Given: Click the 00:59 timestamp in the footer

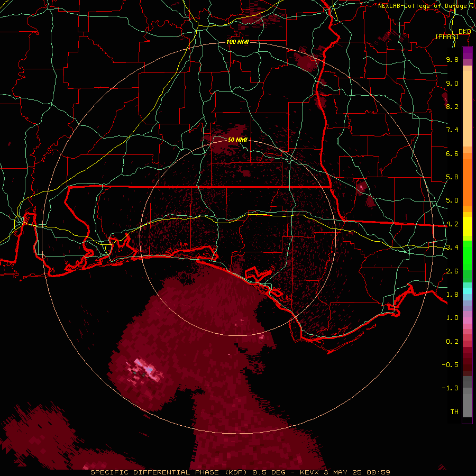Looking at the screenshot, I should click(x=378, y=472).
